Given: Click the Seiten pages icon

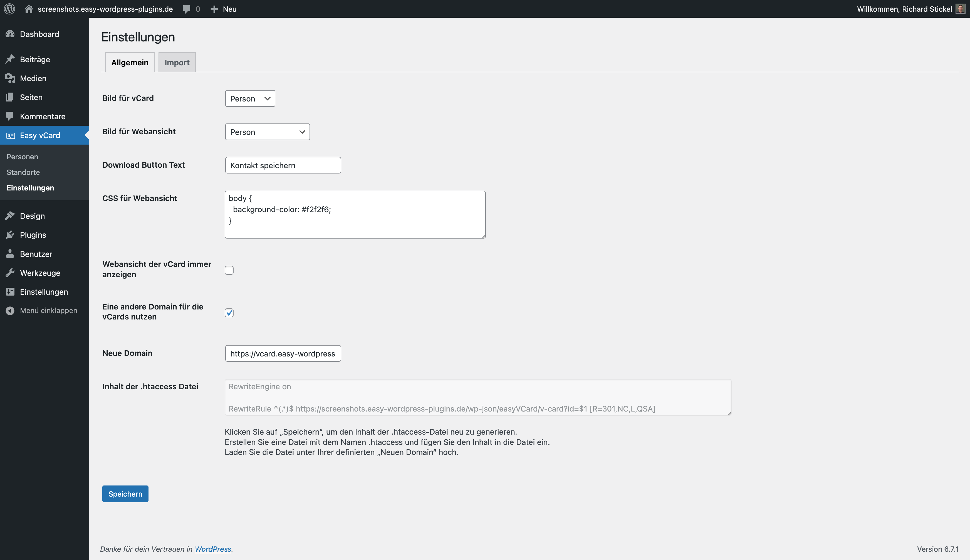Looking at the screenshot, I should (10, 97).
